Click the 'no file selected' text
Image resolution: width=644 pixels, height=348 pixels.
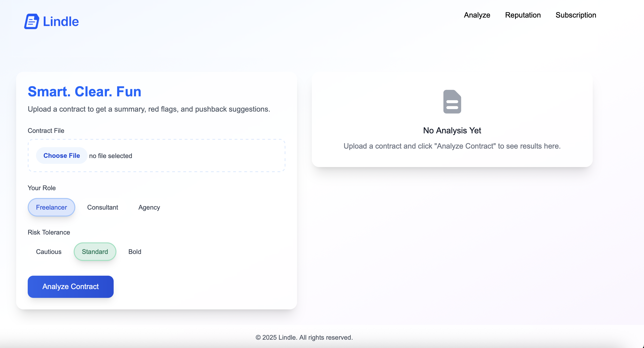tap(110, 156)
